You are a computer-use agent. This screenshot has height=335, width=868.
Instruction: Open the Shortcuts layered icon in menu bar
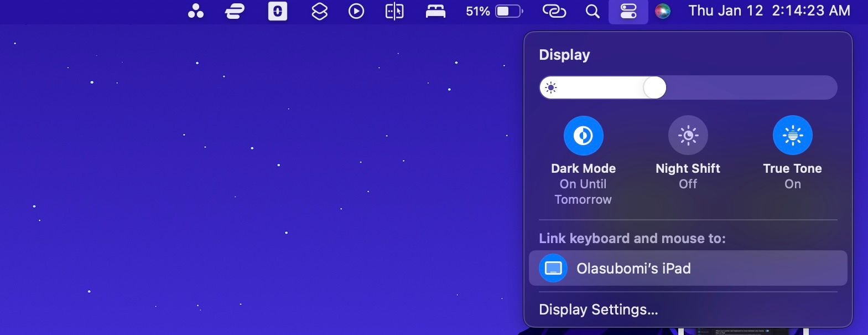(320, 11)
